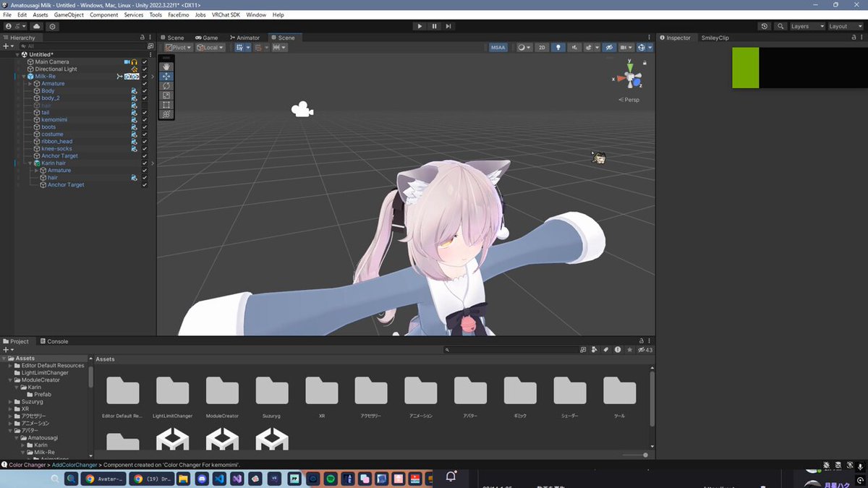
Task: Select the Rotate tool
Action: point(166,85)
